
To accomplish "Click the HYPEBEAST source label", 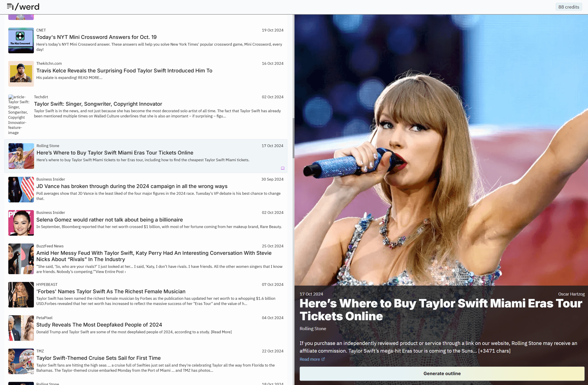I will pyautogui.click(x=47, y=284).
